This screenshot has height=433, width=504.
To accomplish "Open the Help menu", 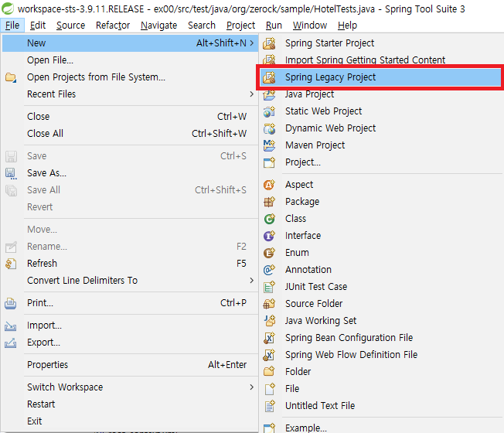I will click(347, 25).
